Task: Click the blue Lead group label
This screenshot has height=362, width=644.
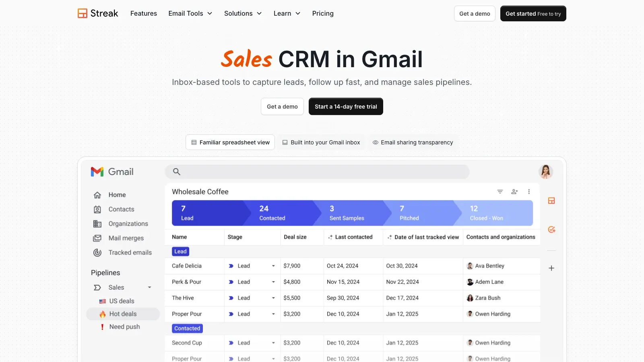Action: [x=180, y=252]
